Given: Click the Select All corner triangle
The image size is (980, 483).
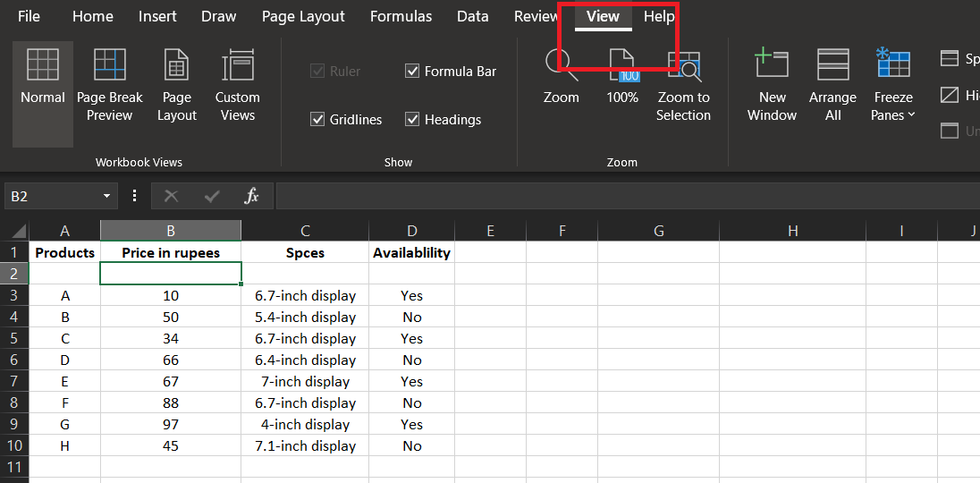Looking at the screenshot, I should [x=19, y=231].
